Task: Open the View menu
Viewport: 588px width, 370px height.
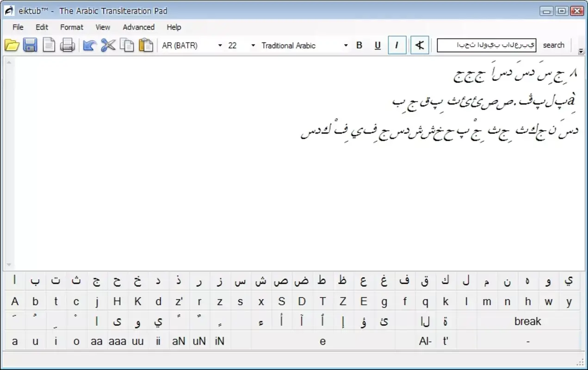Action: (103, 27)
